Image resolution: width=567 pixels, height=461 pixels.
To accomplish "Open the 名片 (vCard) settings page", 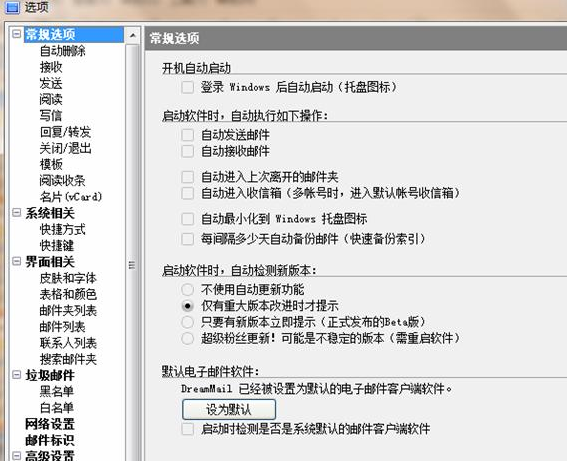I will pos(71,197).
